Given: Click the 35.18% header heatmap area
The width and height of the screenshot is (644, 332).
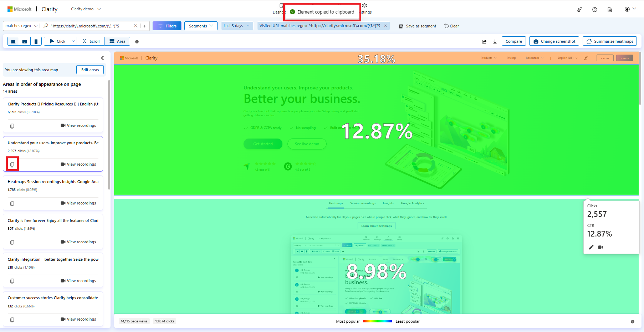Looking at the screenshot, I should pyautogui.click(x=376, y=58).
